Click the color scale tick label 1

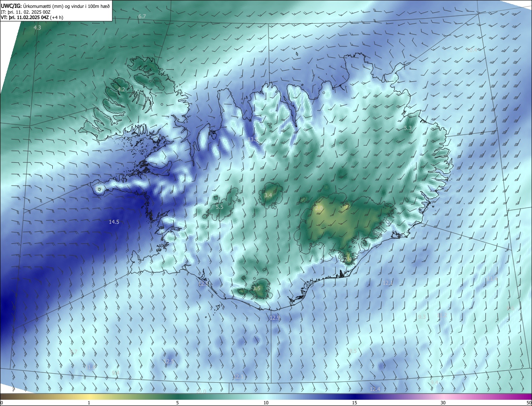89,403
